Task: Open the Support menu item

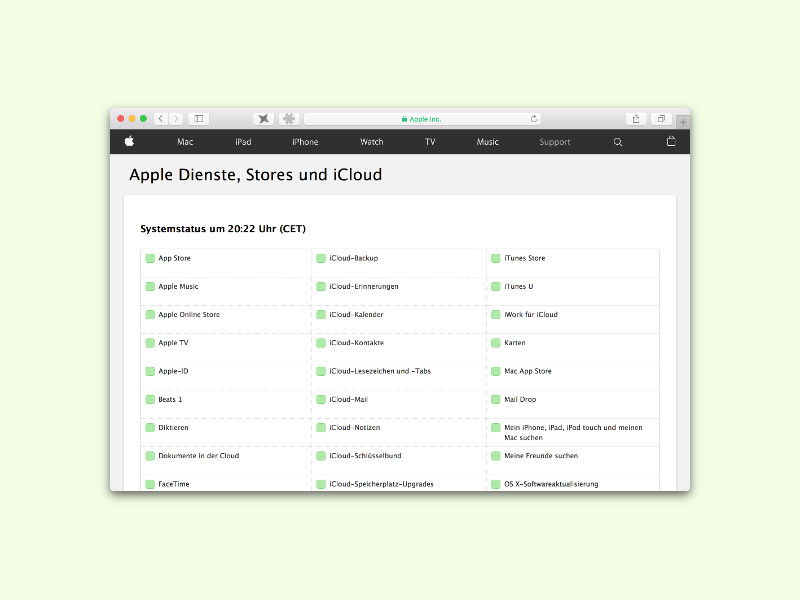Action: (x=555, y=142)
